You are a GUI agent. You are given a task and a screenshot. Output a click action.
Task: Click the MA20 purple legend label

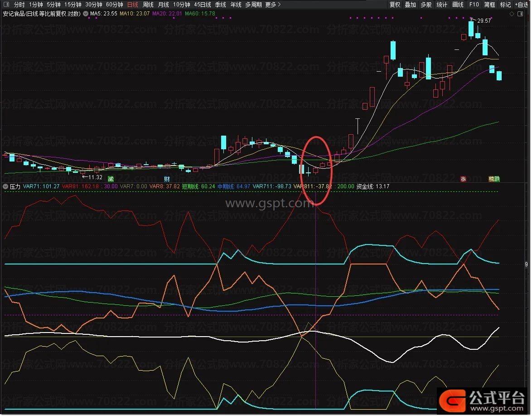point(167,14)
